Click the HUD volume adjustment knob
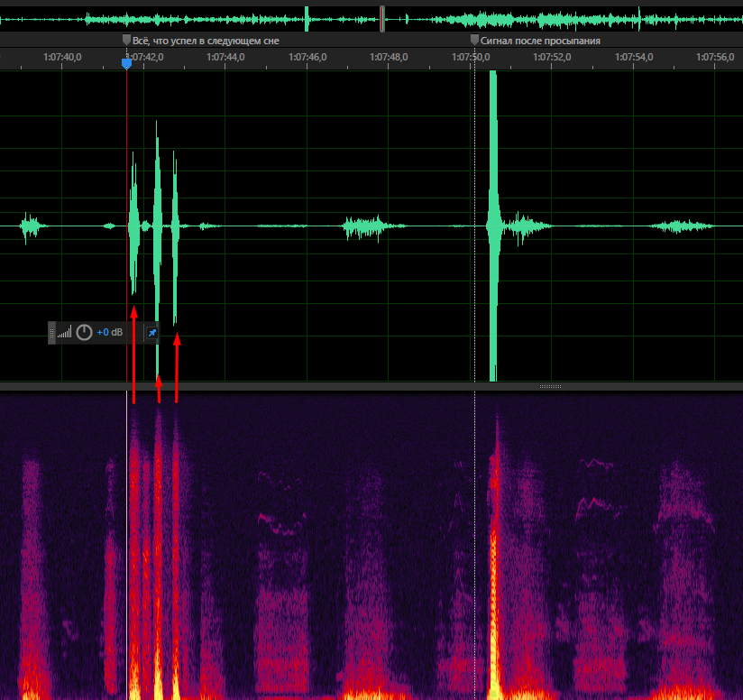 pos(85,332)
